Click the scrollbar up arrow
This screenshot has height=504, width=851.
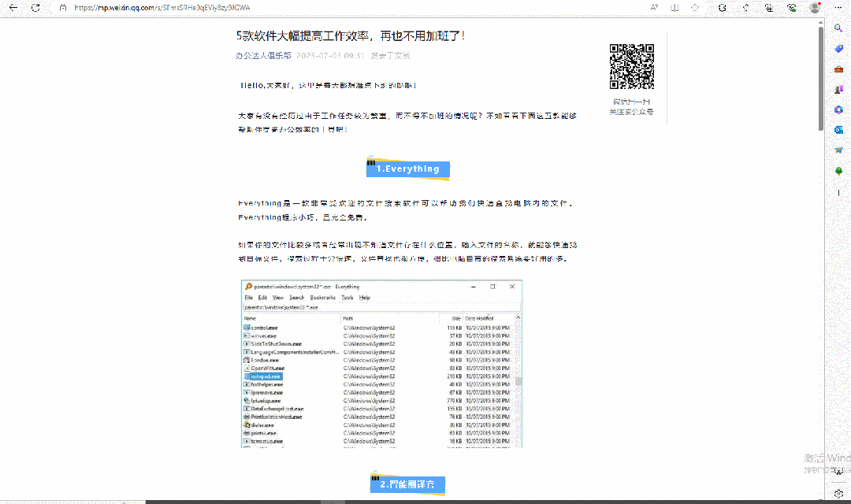click(x=820, y=22)
